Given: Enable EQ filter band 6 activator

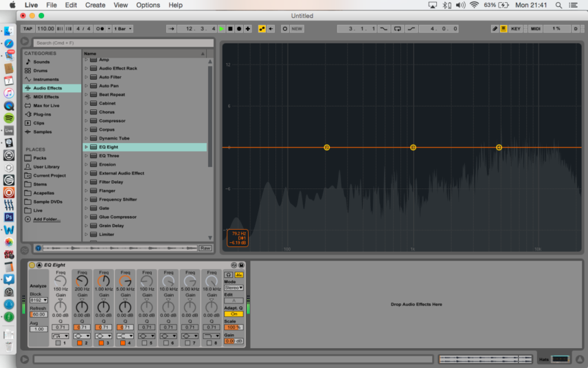Looking at the screenshot, I should tap(166, 343).
